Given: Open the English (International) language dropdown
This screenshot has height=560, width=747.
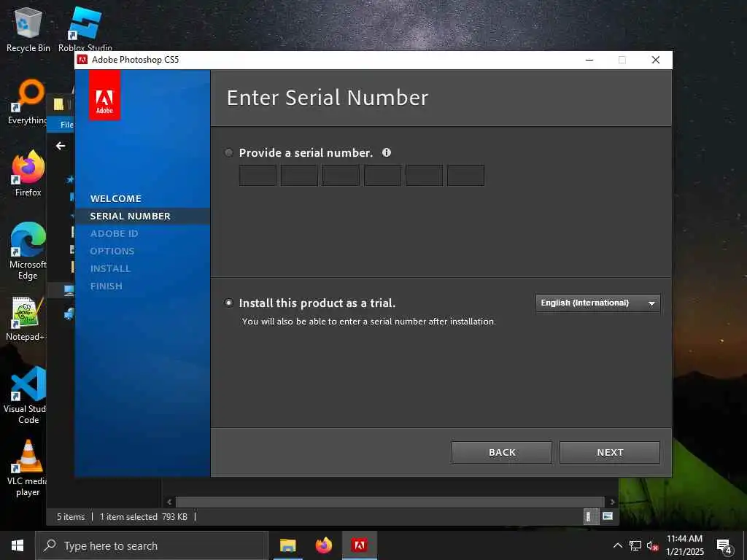Looking at the screenshot, I should click(598, 303).
